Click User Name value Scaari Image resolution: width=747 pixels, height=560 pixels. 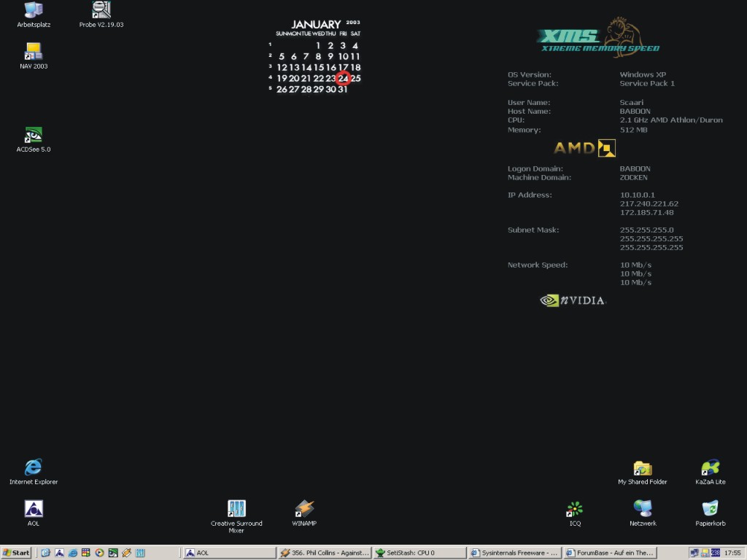tap(631, 102)
